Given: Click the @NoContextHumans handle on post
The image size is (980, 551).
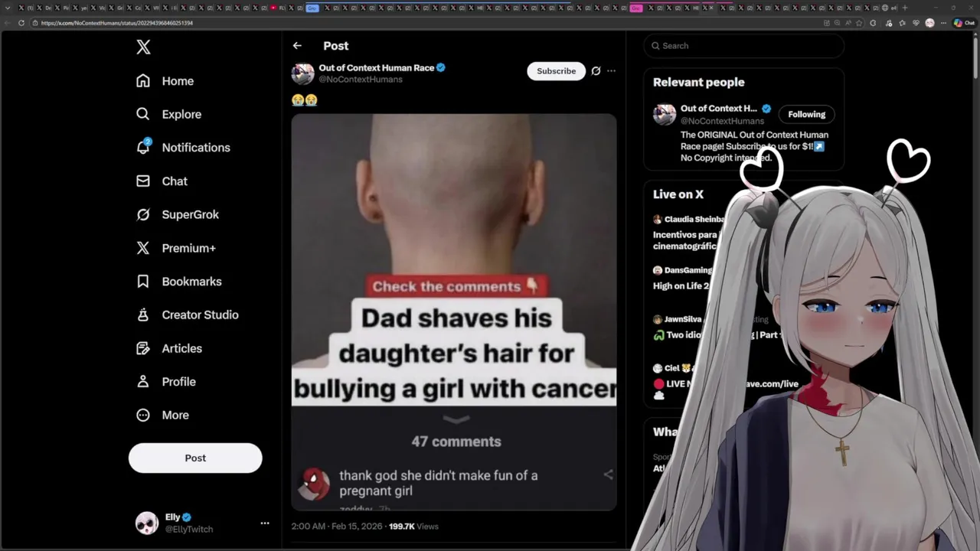Looking at the screenshot, I should [x=361, y=80].
